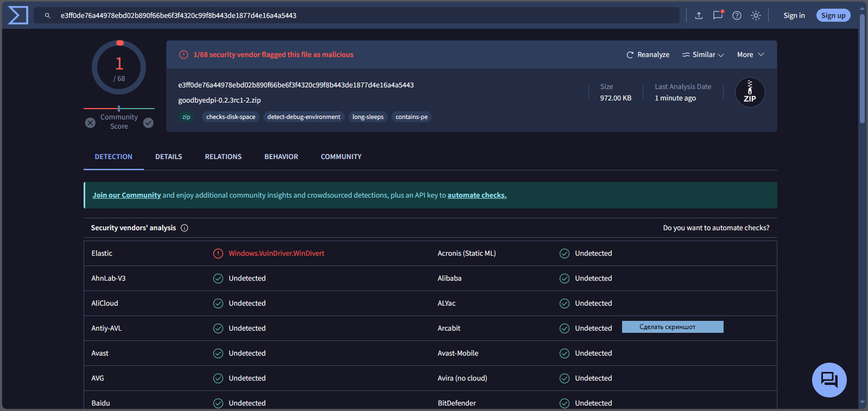
Task: Toggle the light/dark theme sun icon
Action: (x=756, y=16)
